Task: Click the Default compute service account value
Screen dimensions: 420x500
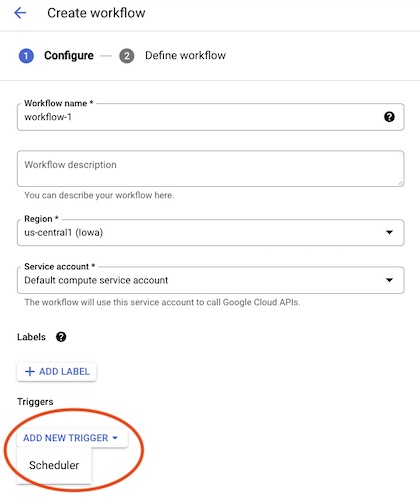Action: (96, 280)
